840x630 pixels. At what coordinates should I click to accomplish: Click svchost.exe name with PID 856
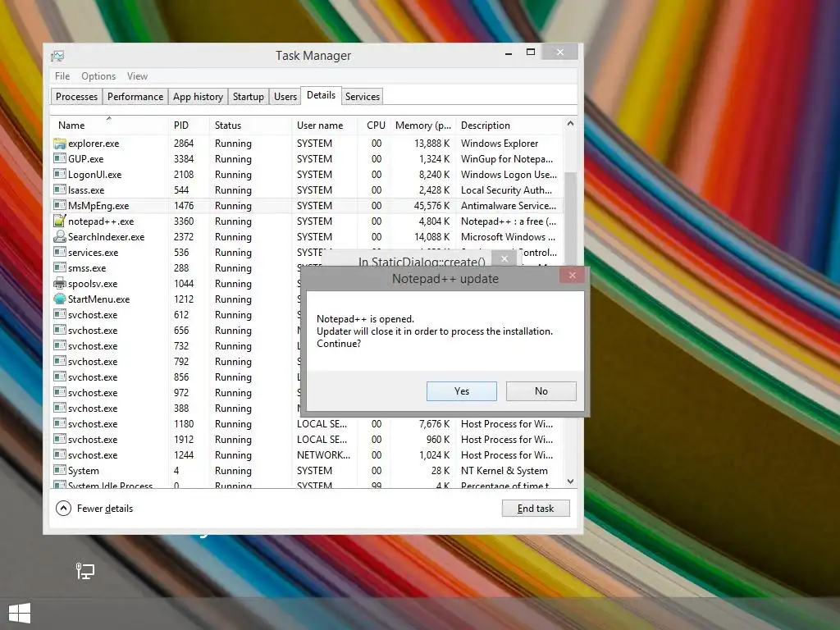coord(93,377)
